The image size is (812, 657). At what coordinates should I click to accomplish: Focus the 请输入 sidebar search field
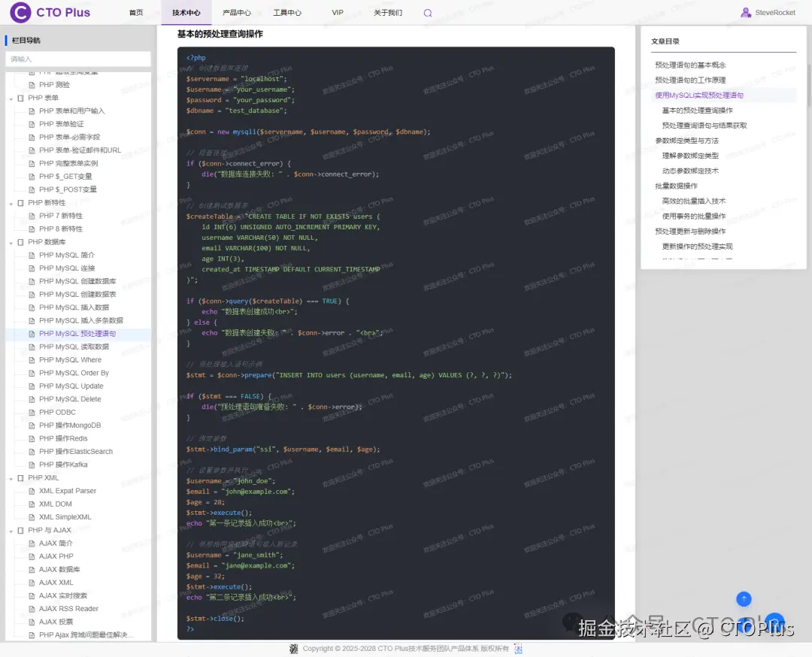point(78,59)
